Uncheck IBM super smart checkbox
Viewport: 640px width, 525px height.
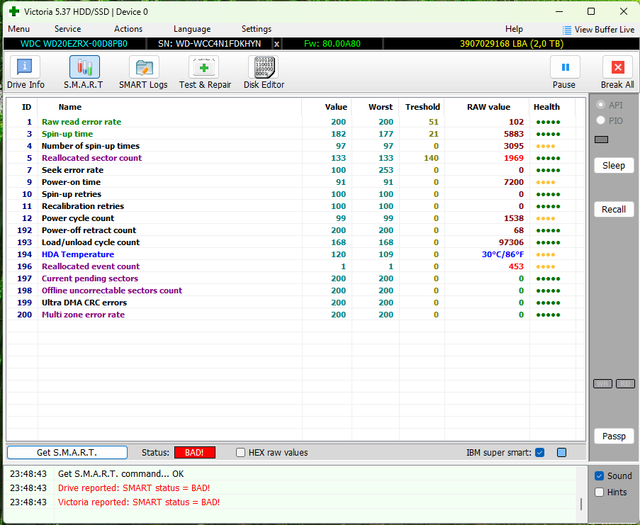tap(540, 452)
